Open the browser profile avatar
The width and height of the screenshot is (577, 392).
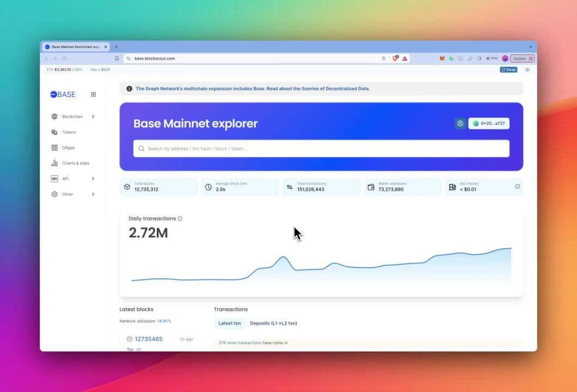505,58
